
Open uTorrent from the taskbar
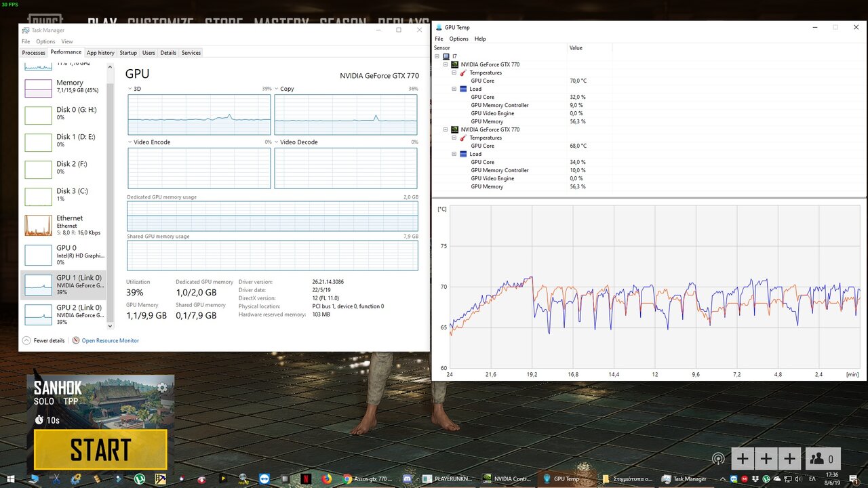(139, 479)
